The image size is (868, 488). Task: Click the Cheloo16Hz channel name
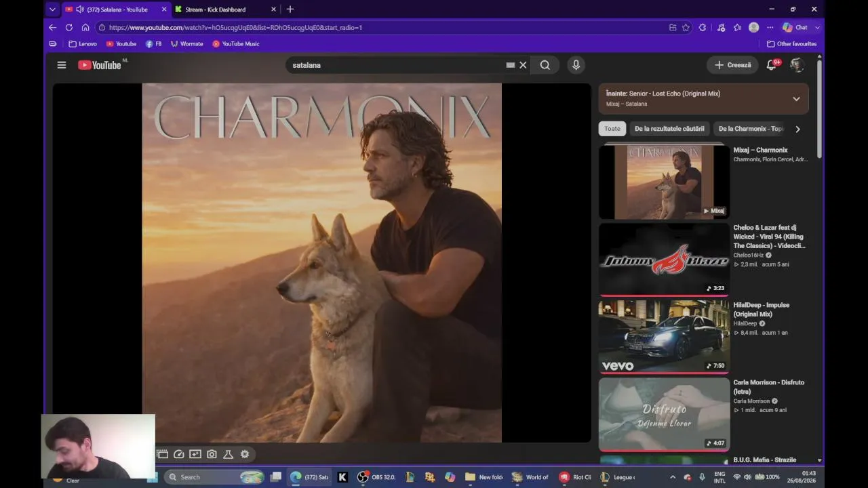748,256
